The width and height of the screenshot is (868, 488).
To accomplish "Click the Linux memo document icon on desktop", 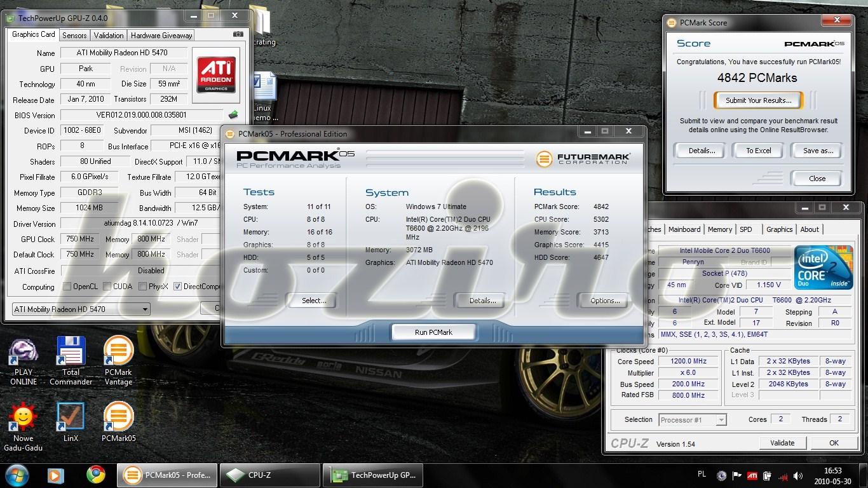I will pyautogui.click(x=263, y=97).
